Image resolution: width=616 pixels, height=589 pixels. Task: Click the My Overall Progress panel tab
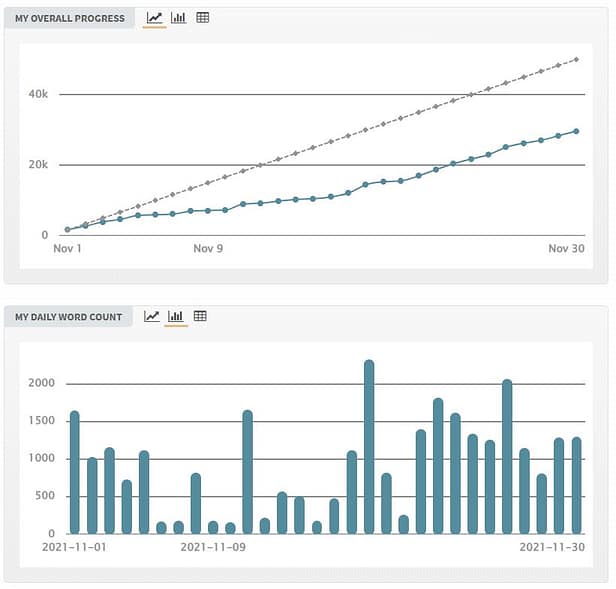point(69,18)
